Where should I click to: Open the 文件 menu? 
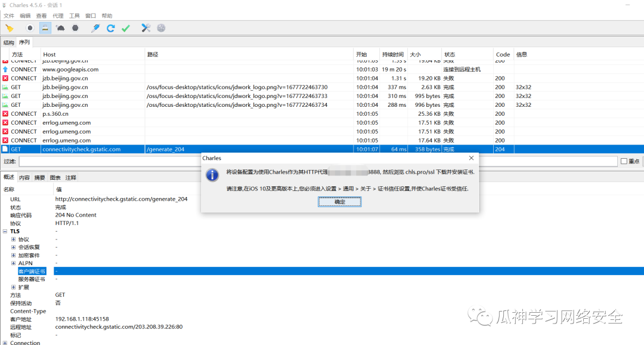(8, 16)
